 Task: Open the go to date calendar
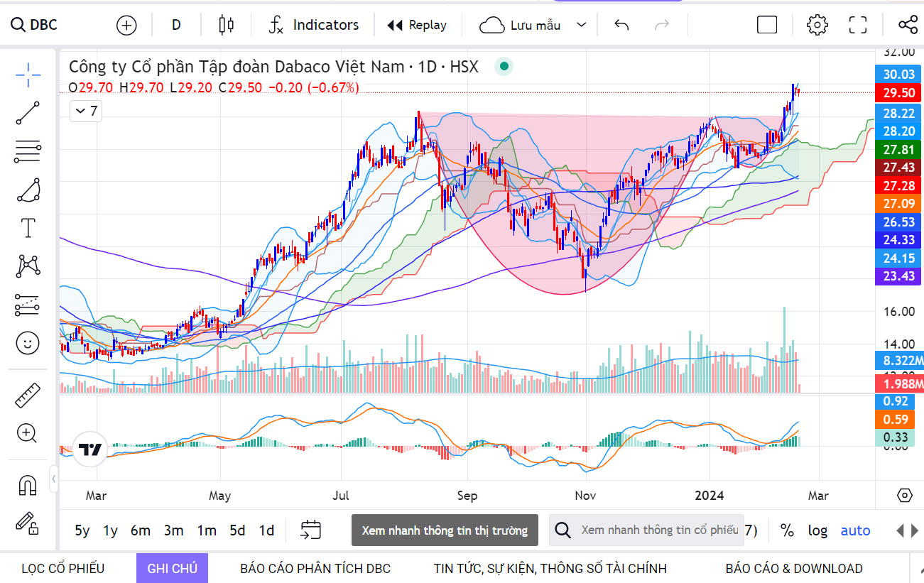(x=311, y=530)
